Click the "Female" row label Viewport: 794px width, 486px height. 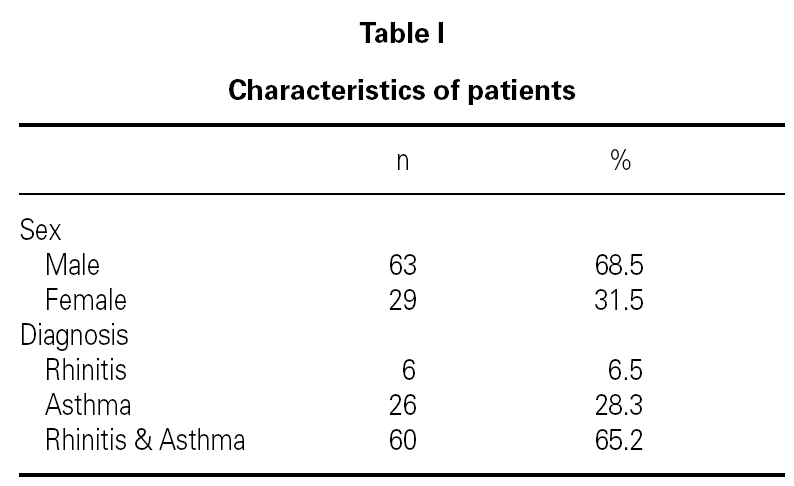pyautogui.click(x=86, y=300)
